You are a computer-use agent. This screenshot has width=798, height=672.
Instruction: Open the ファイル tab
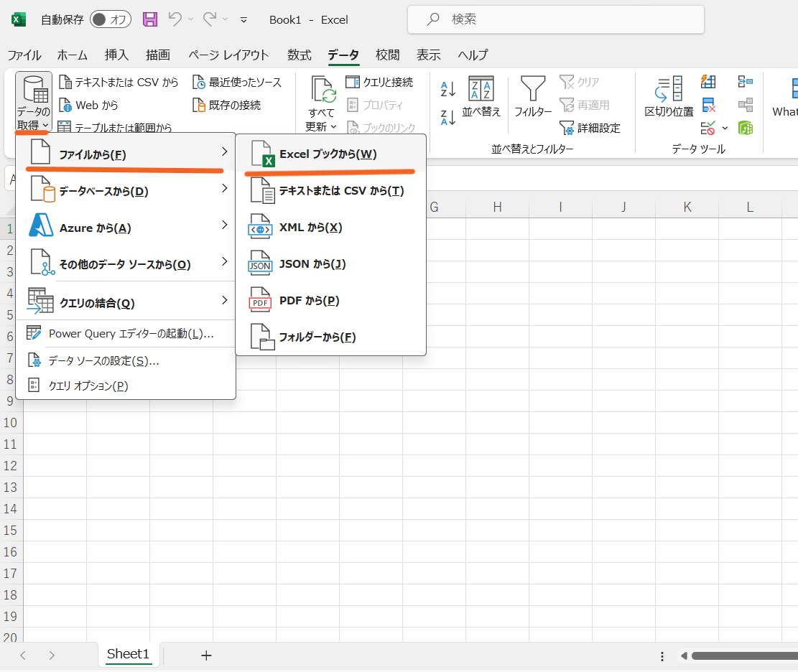point(24,55)
